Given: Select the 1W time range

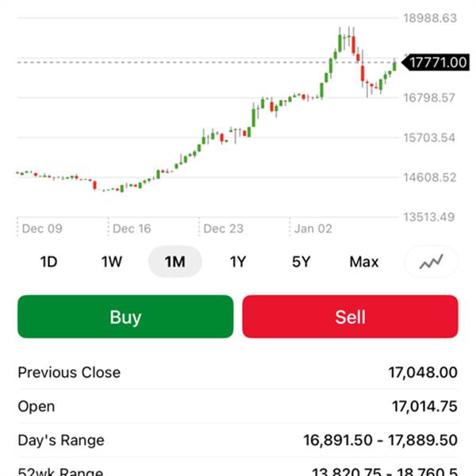Looking at the screenshot, I should [112, 262].
